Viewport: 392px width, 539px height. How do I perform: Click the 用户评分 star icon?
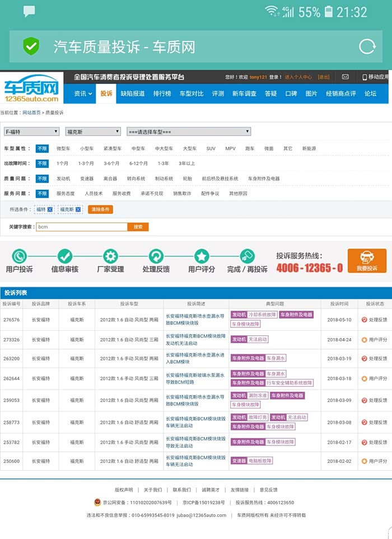tap(202, 256)
